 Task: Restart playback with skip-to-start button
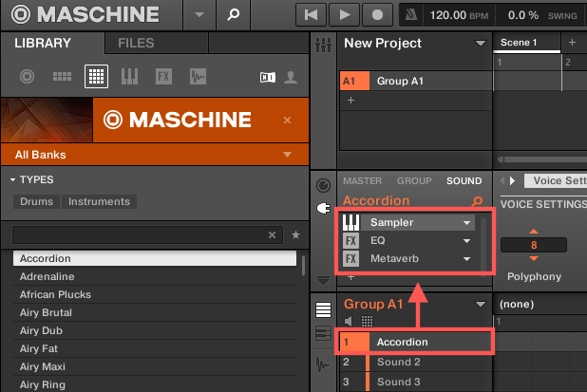[311, 15]
